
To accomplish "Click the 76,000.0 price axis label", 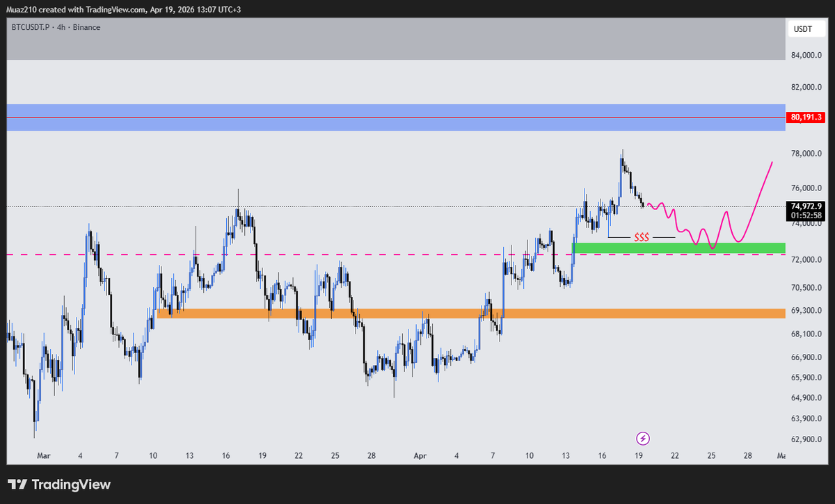I will [x=806, y=188].
